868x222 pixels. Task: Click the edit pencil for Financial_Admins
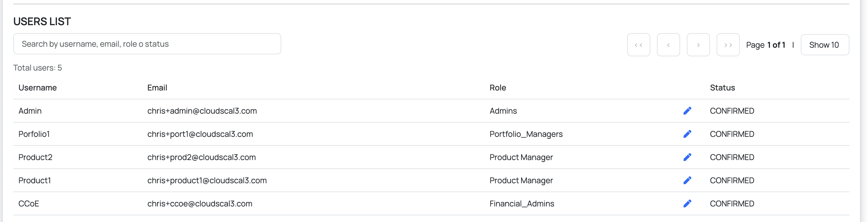[x=687, y=204]
